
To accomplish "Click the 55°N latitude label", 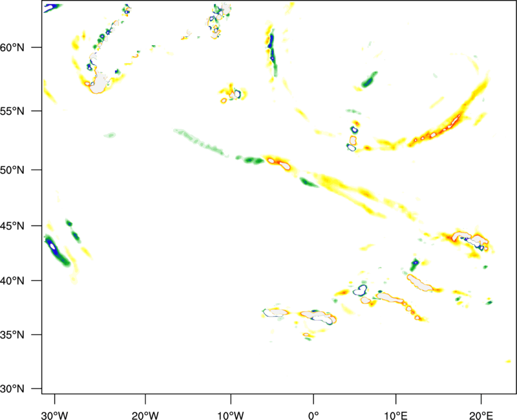I will [12, 111].
